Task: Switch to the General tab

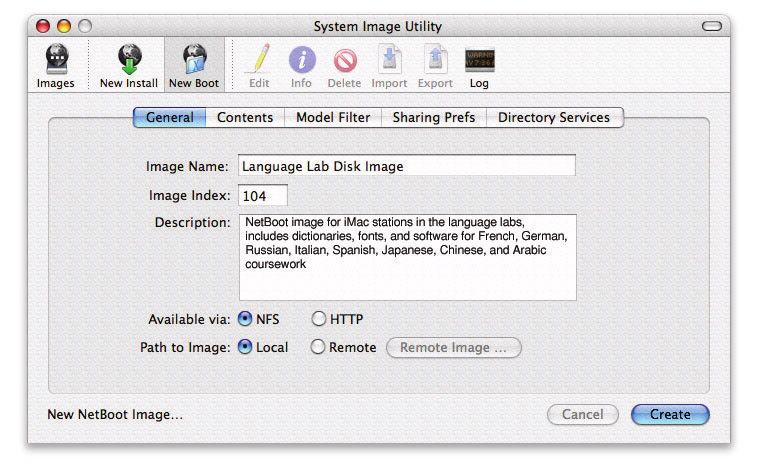Action: pos(170,118)
